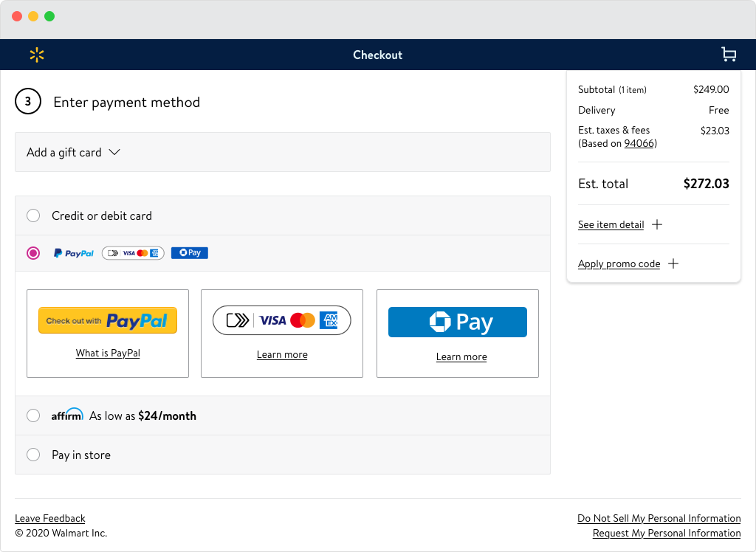Expand the Add a gift card section
The height and width of the screenshot is (552, 756).
pyautogui.click(x=73, y=152)
